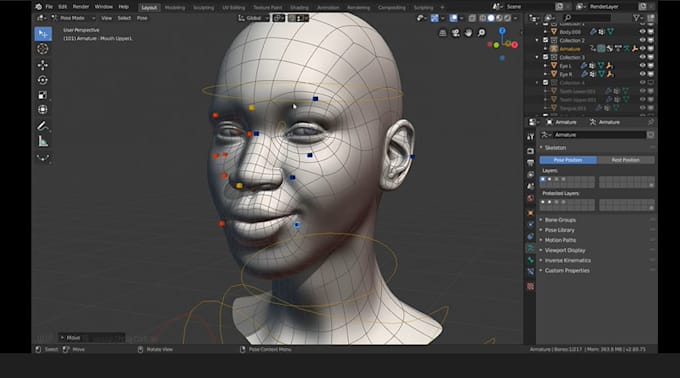Hide Eye.L in viewport via eye icon

[x=643, y=66]
